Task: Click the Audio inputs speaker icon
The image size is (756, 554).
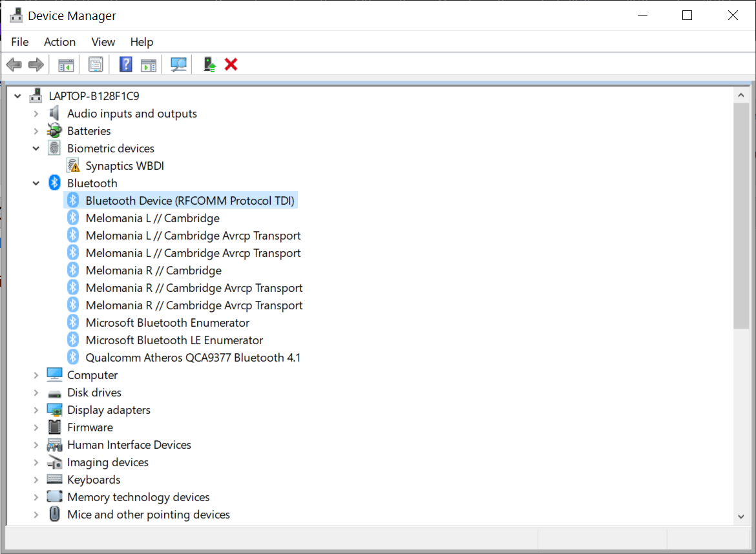Action: point(54,113)
